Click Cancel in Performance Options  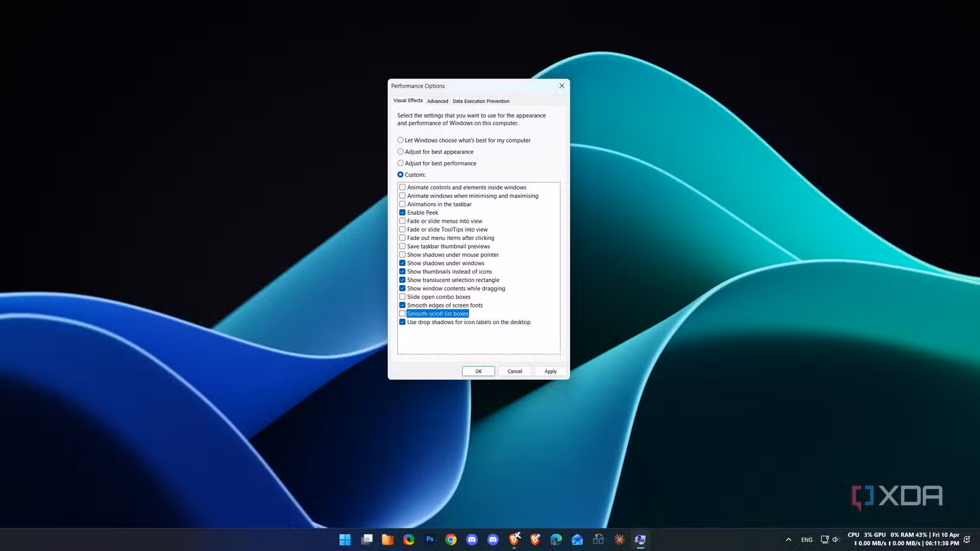pyautogui.click(x=514, y=371)
